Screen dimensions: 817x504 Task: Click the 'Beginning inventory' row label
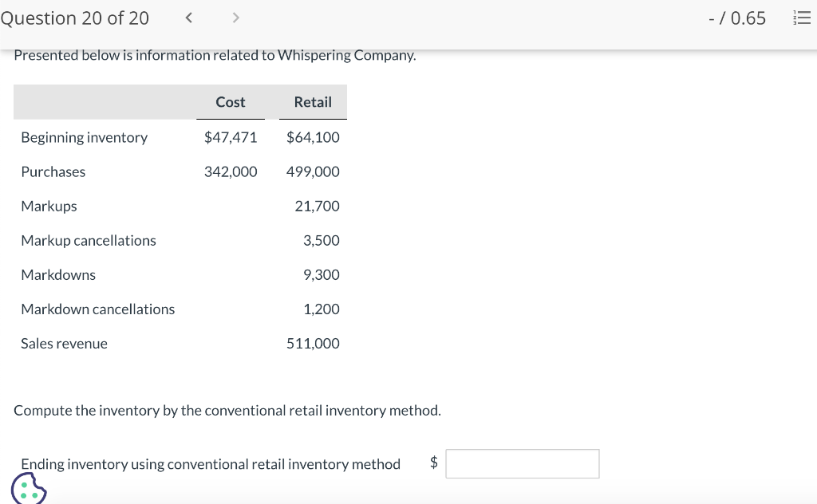[x=85, y=137]
